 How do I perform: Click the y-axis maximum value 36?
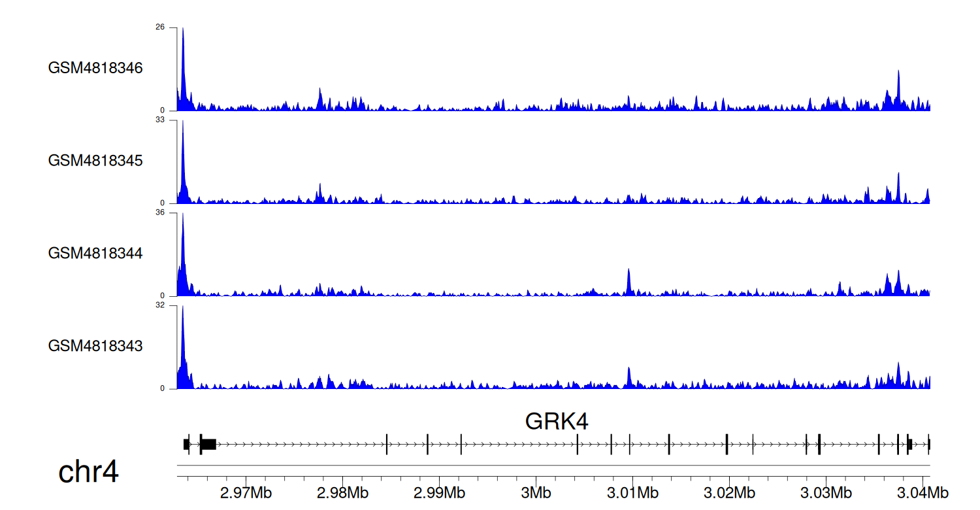[159, 212]
